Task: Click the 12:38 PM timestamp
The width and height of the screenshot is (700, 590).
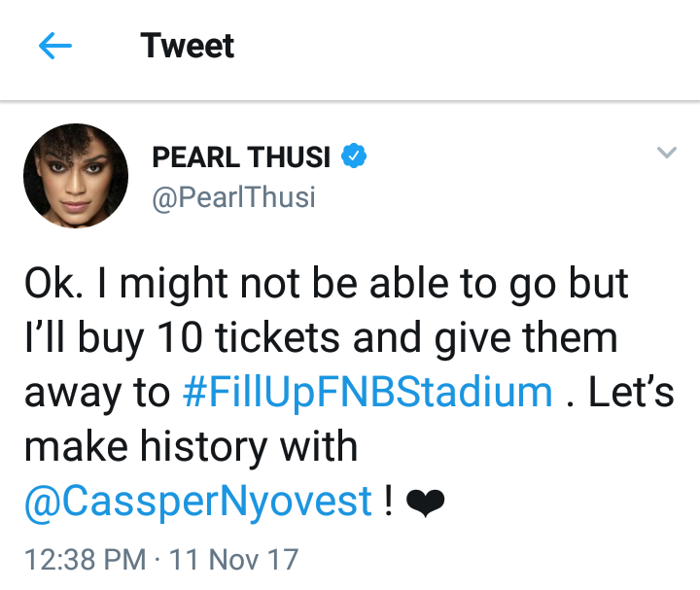Action: (86, 560)
